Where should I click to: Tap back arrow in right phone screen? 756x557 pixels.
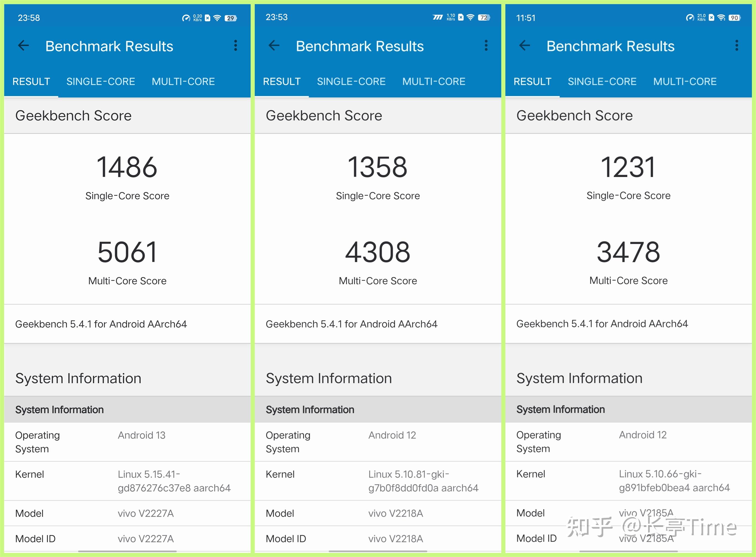click(x=525, y=45)
